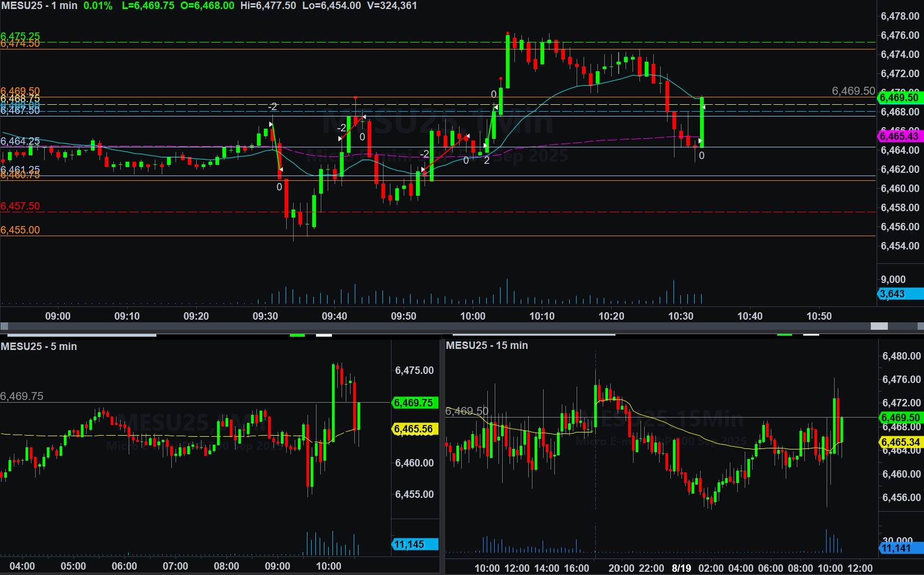The width and height of the screenshot is (924, 575).
Task: Click the grey 6,469.75 line label in 5 min chart
Action: point(22,396)
